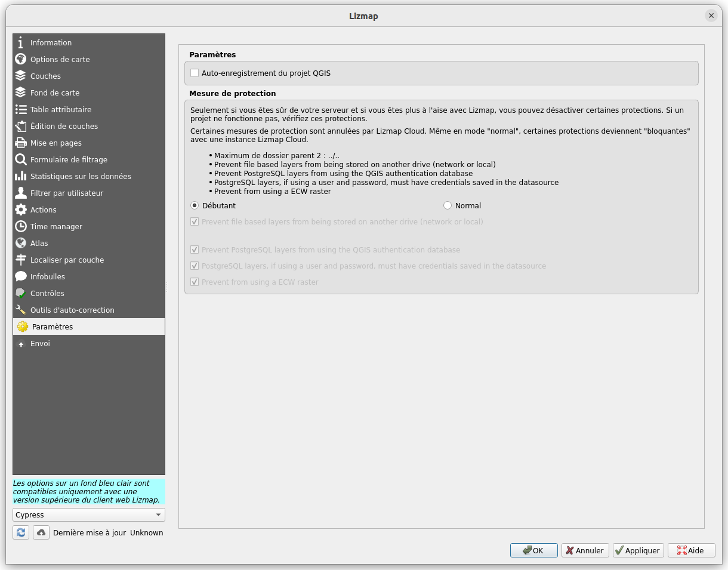
Task: Click the 'Unknown' update status text
Action: click(x=147, y=532)
